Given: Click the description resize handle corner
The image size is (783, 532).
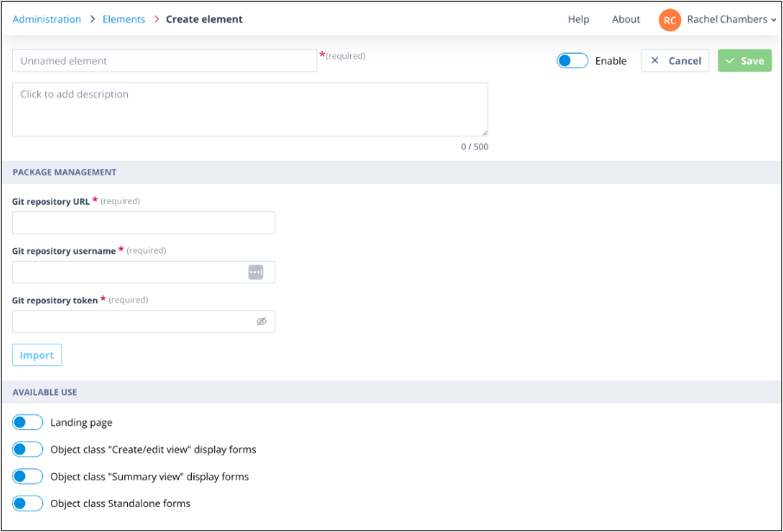Looking at the screenshot, I should (484, 133).
